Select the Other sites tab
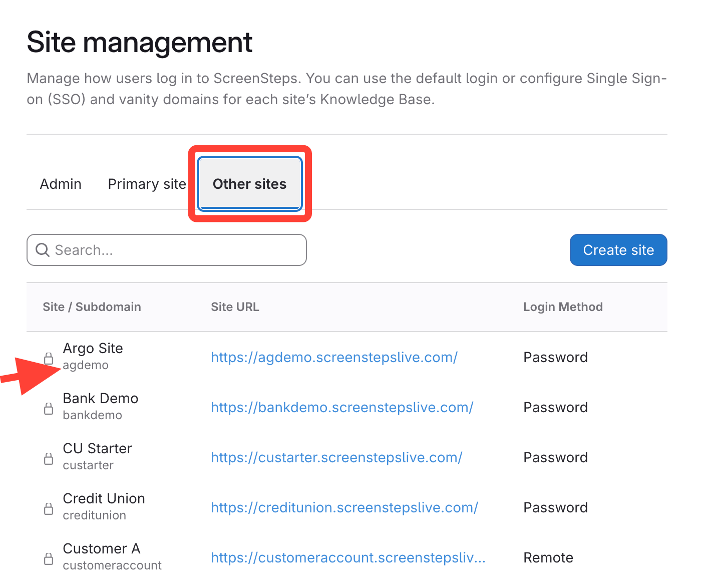The height and width of the screenshot is (588, 705). [x=249, y=184]
